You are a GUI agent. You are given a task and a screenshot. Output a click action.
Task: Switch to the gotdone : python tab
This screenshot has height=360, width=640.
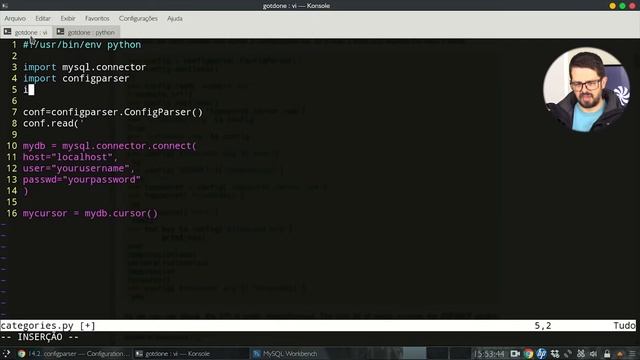click(x=86, y=32)
